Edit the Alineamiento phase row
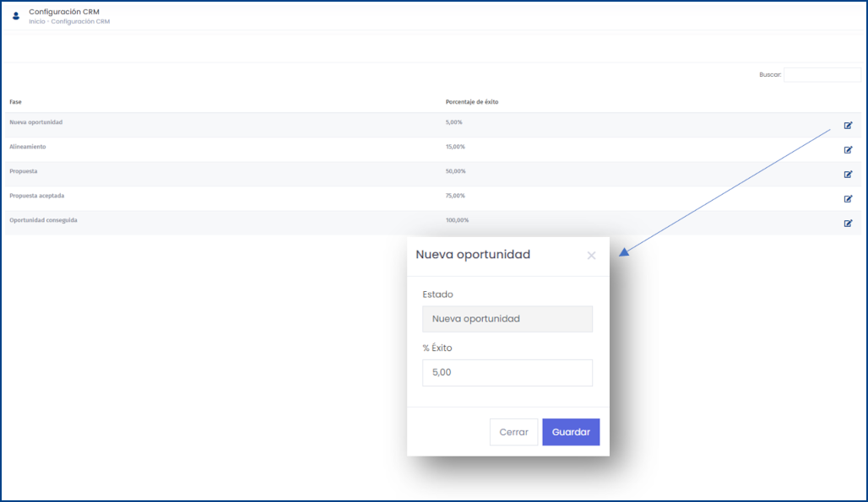This screenshot has width=868, height=502. click(x=848, y=150)
